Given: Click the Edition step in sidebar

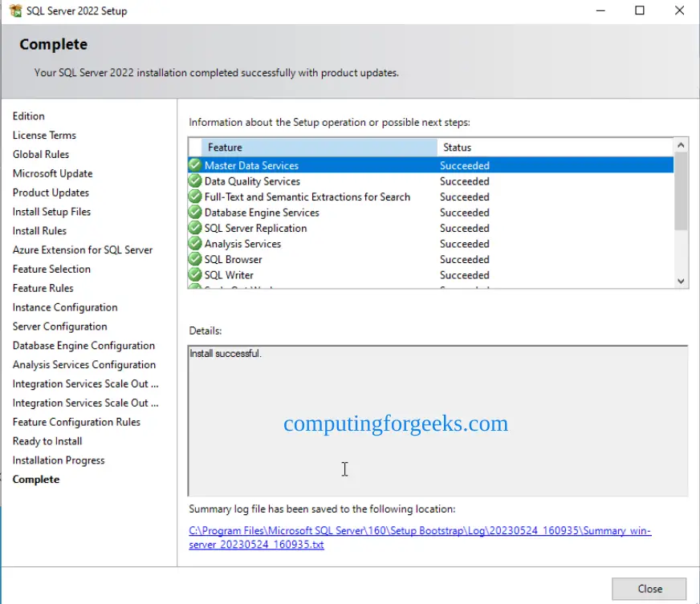Looking at the screenshot, I should click(29, 116).
